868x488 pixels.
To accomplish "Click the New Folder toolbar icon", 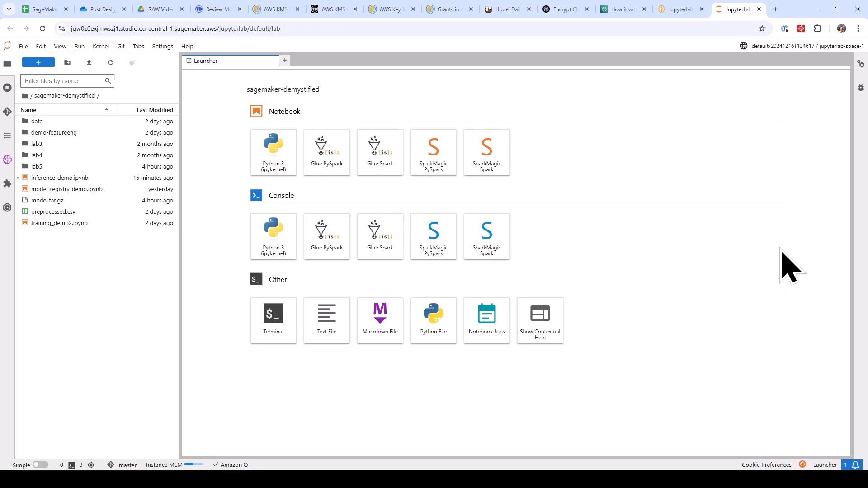I will pos(67,62).
